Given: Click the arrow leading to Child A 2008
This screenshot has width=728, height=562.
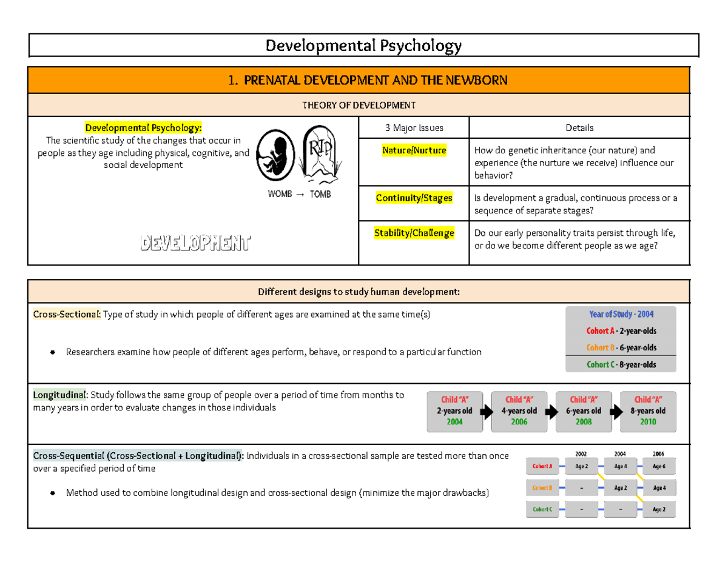Looking at the screenshot, I should point(550,411).
